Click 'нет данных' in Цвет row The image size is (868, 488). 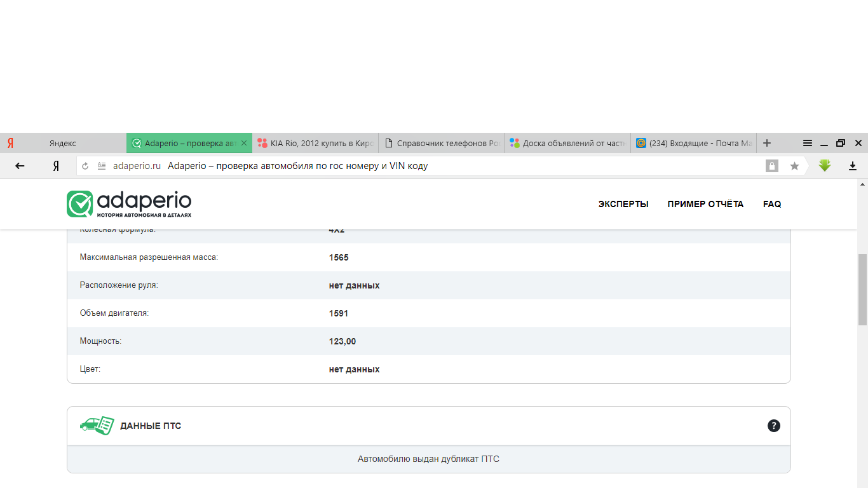pyautogui.click(x=354, y=369)
